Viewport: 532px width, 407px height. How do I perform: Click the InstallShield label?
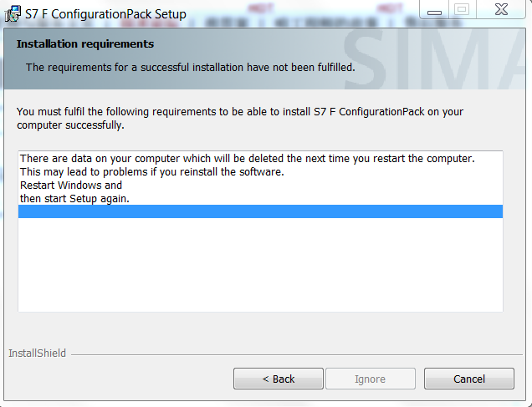38,354
